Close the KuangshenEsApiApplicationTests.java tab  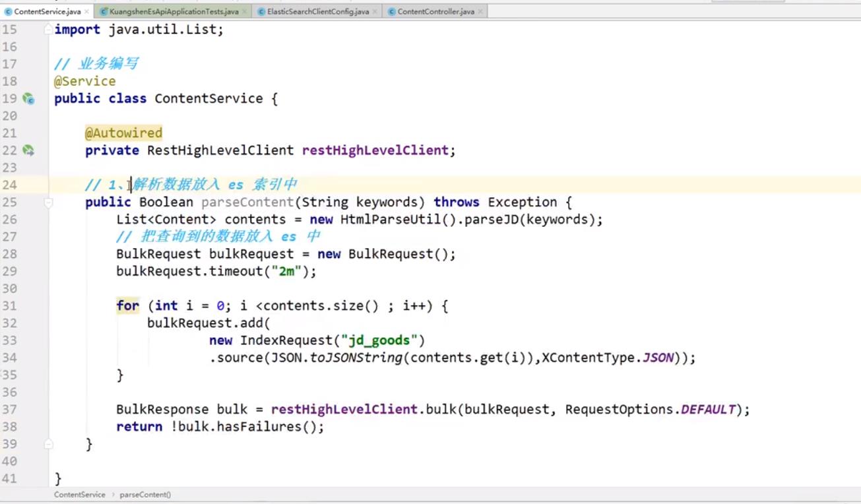tap(244, 12)
